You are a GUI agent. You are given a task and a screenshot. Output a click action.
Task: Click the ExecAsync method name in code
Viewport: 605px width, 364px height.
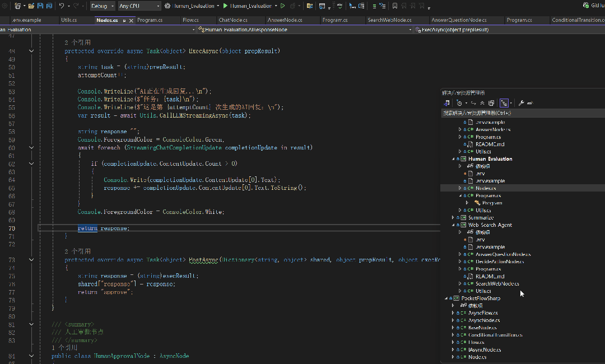tap(203, 51)
